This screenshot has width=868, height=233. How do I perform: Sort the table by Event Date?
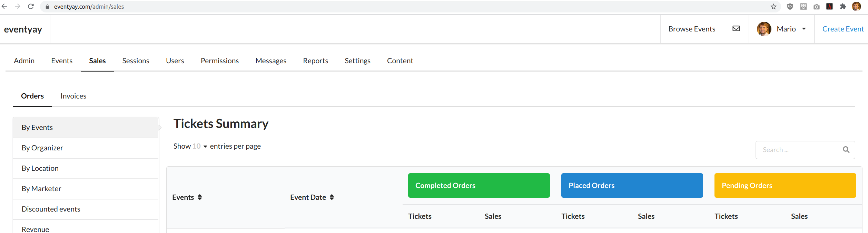tap(332, 197)
